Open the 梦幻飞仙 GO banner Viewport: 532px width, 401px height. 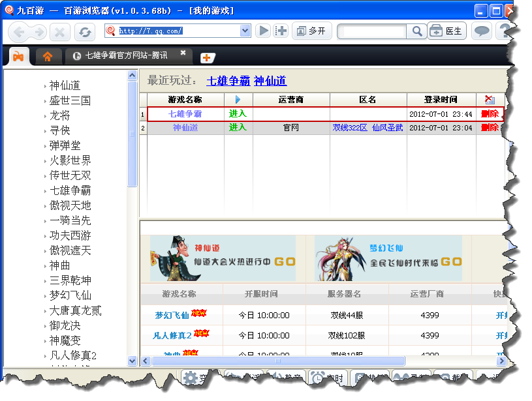pos(388,258)
